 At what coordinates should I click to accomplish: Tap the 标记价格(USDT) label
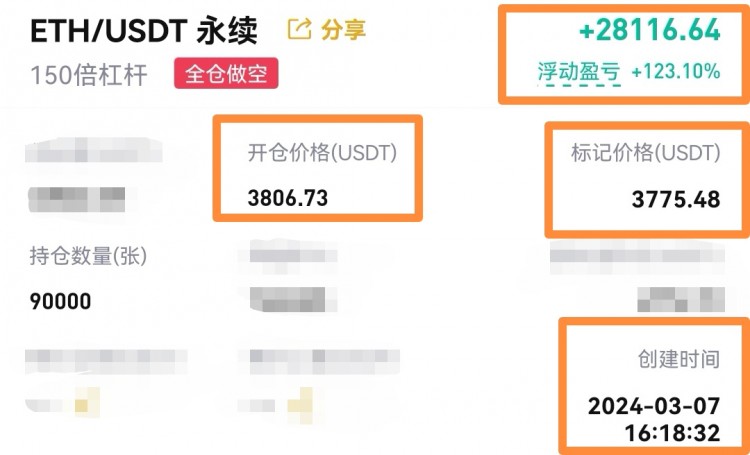click(645, 153)
